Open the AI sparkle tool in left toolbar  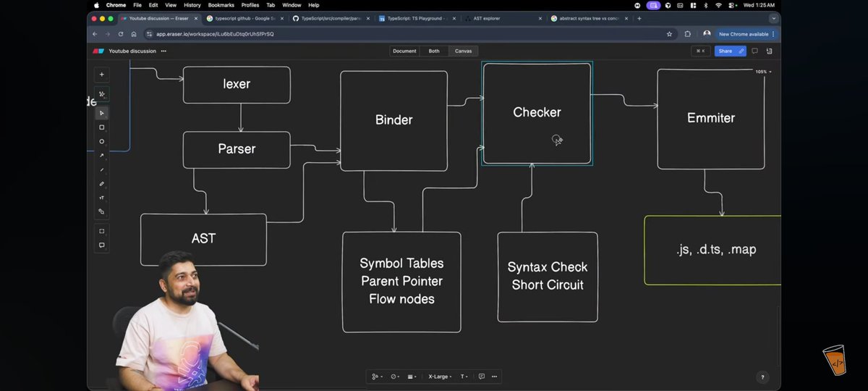pos(101,94)
